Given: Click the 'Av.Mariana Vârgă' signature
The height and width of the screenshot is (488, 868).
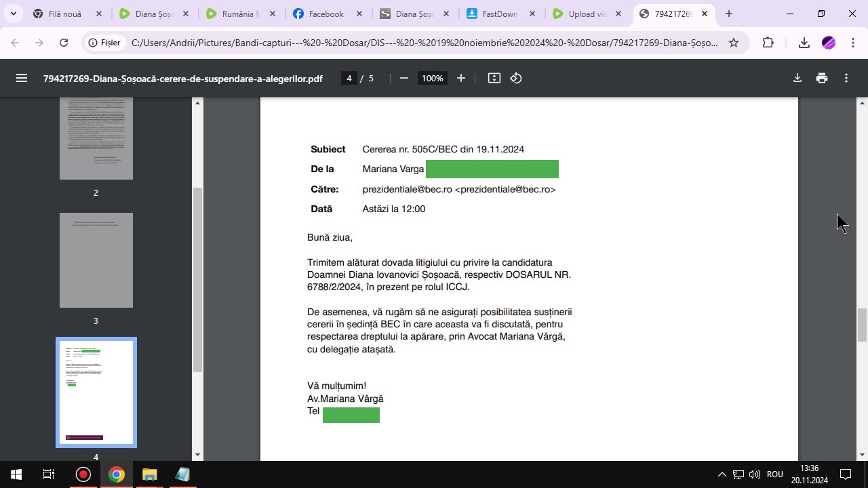Looking at the screenshot, I should click(345, 399).
